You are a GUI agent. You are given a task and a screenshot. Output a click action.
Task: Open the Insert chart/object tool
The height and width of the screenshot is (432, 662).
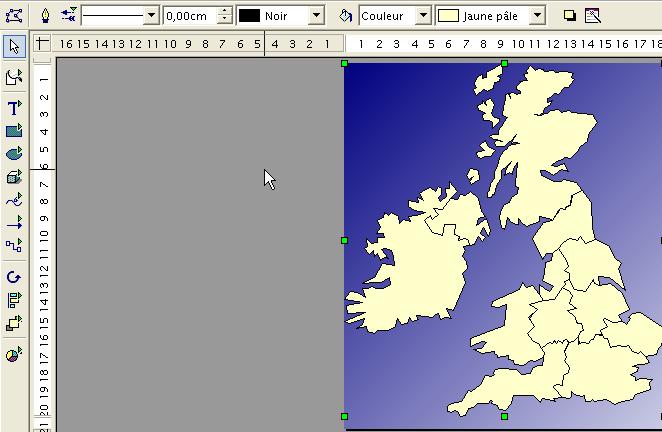coord(14,355)
